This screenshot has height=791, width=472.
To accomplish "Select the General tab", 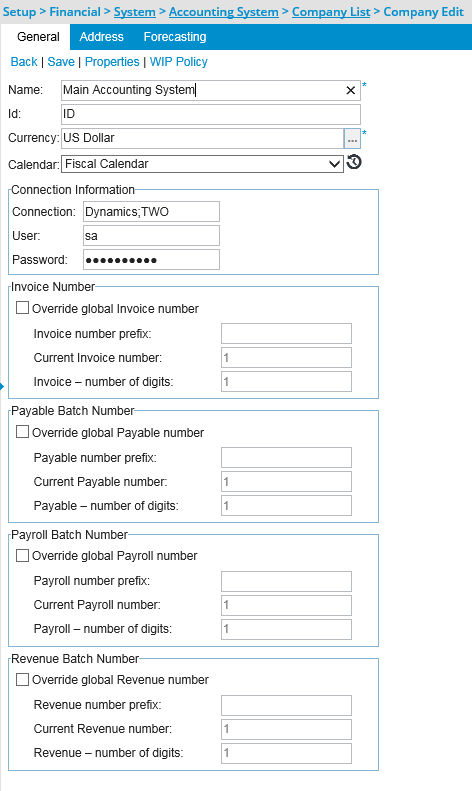I will (x=38, y=37).
